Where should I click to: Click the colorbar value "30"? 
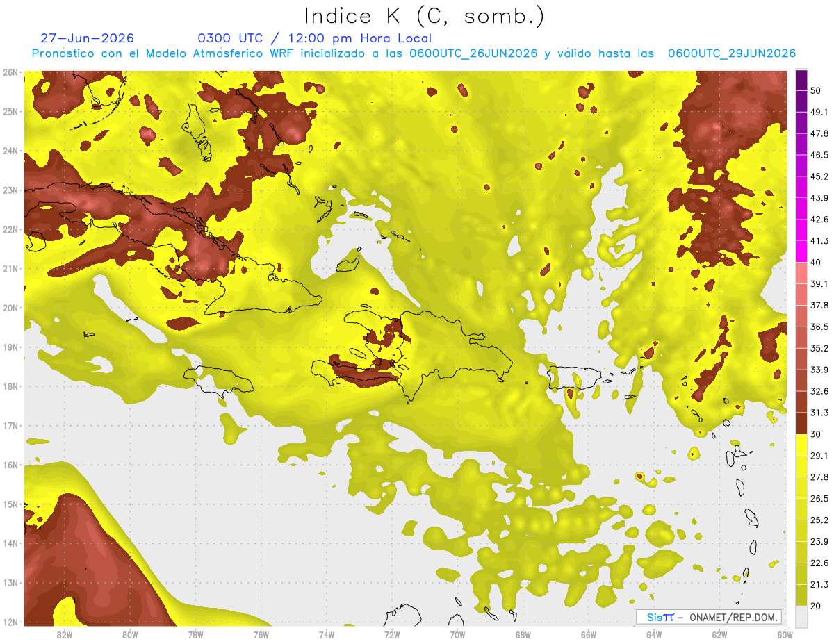click(x=817, y=434)
